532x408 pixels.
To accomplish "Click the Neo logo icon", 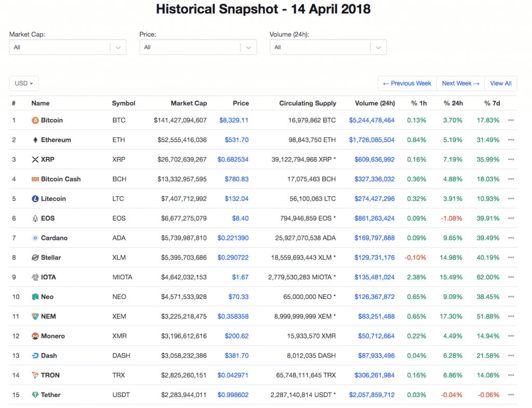I will click(35, 297).
